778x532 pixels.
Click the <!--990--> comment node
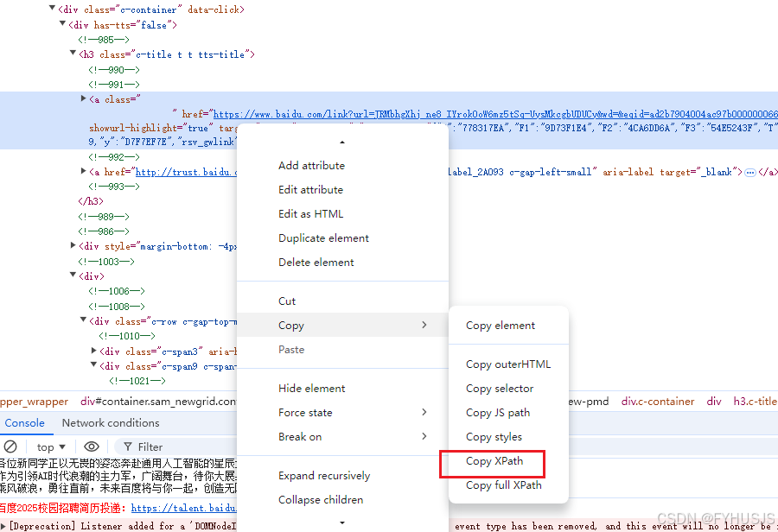pyautogui.click(x=114, y=70)
